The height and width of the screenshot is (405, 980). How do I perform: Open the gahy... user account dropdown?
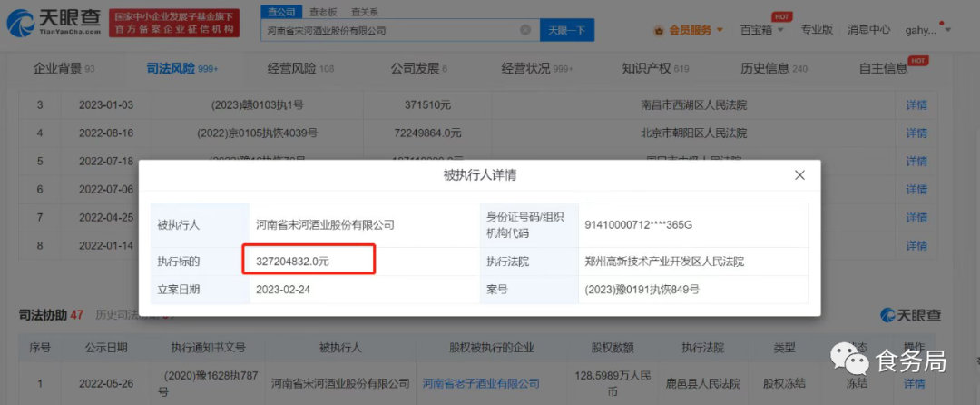(x=928, y=30)
